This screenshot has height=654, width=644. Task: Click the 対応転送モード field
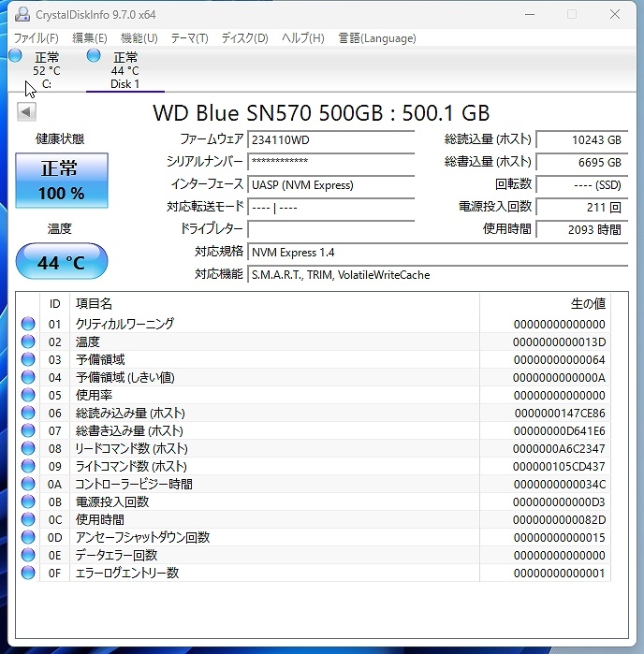coord(331,208)
